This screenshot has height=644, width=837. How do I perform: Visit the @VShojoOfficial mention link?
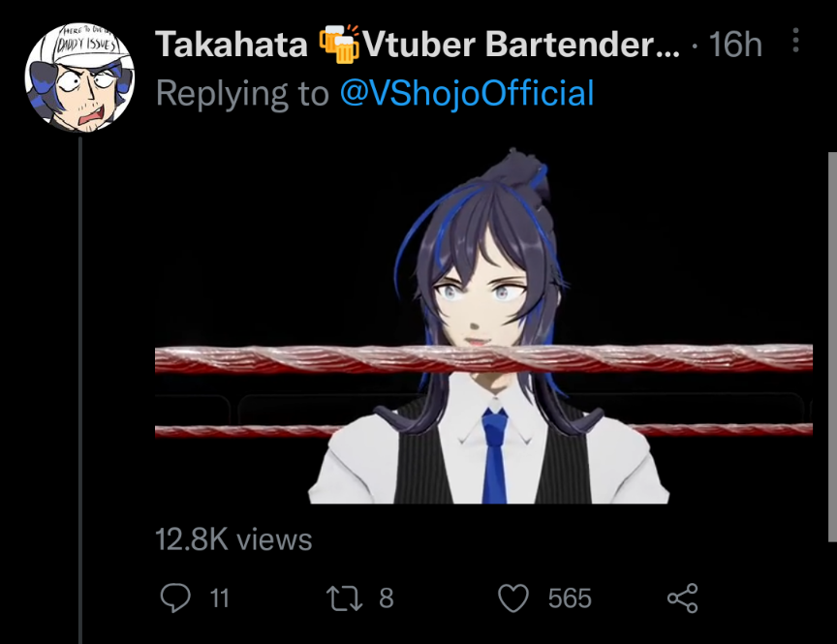[467, 93]
